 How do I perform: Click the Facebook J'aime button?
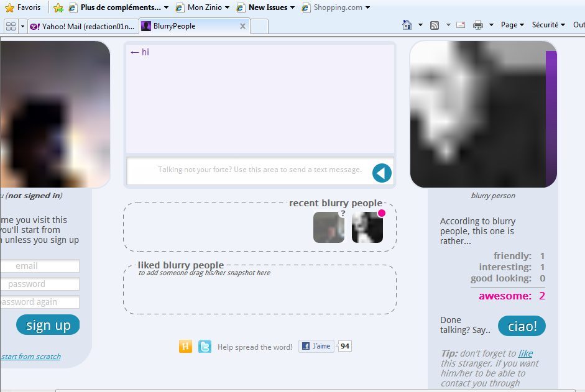coord(316,346)
